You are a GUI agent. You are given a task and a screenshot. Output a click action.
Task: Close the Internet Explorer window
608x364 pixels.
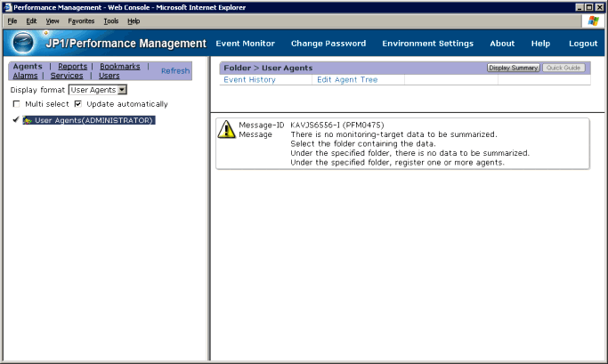click(599, 7)
